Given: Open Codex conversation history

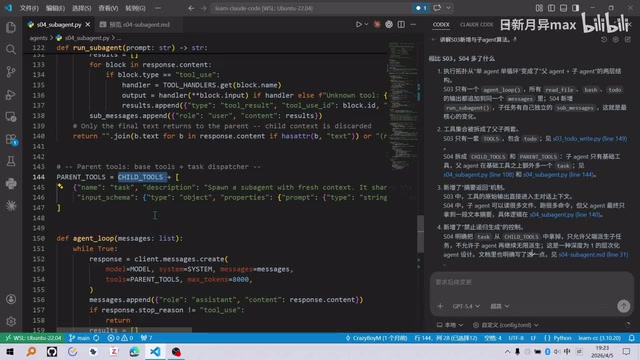Looking at the screenshot, I should click(604, 40).
